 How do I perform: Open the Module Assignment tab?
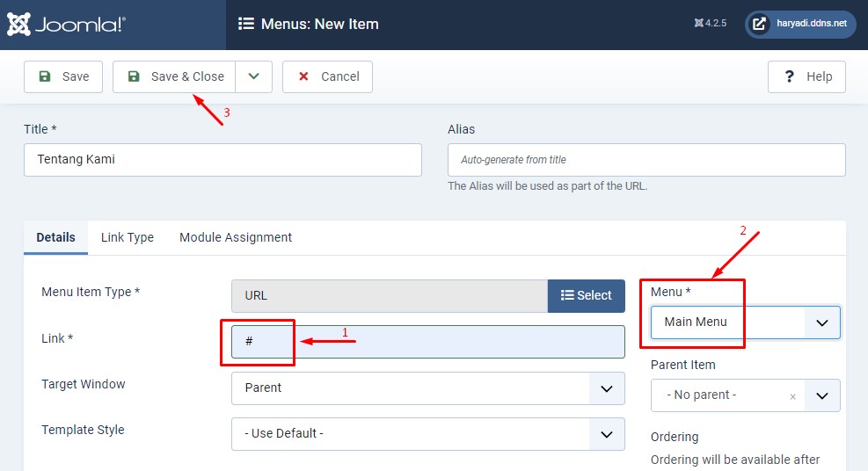pos(236,237)
